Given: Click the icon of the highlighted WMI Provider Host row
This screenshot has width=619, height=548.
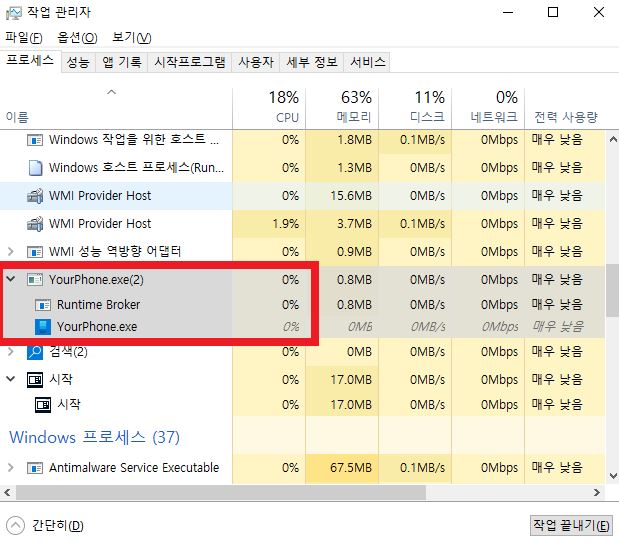Looking at the screenshot, I should point(35,196).
